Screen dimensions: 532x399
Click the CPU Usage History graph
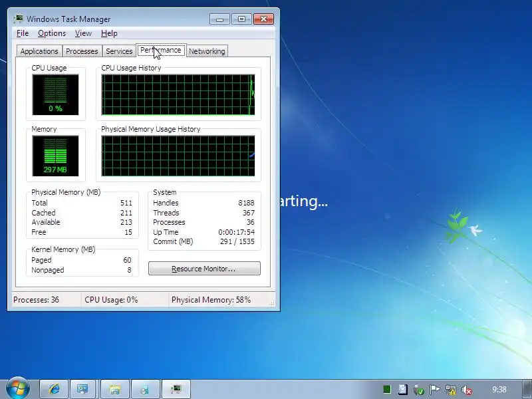coord(178,94)
